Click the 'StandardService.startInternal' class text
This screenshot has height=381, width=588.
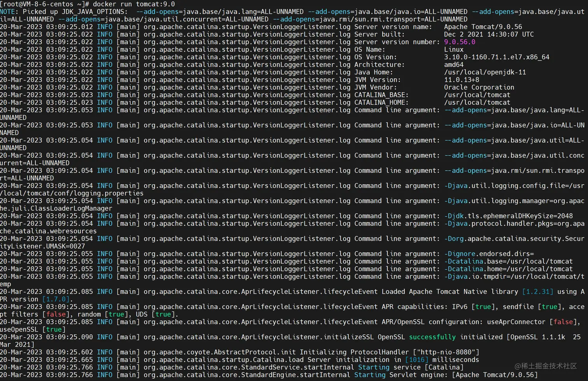pyautogui.click(x=298, y=367)
